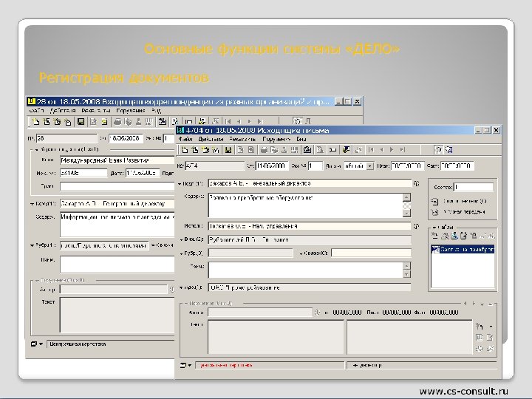Click printer icon in back window toolbar
This screenshot has width=532, height=399.
(117, 121)
